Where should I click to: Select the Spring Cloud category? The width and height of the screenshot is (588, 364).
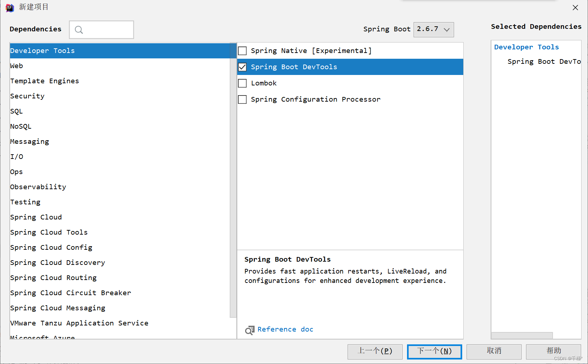pos(120,217)
